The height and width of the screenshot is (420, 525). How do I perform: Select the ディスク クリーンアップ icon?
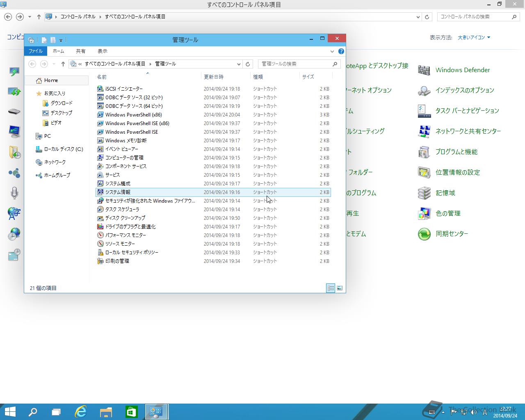tap(100, 218)
